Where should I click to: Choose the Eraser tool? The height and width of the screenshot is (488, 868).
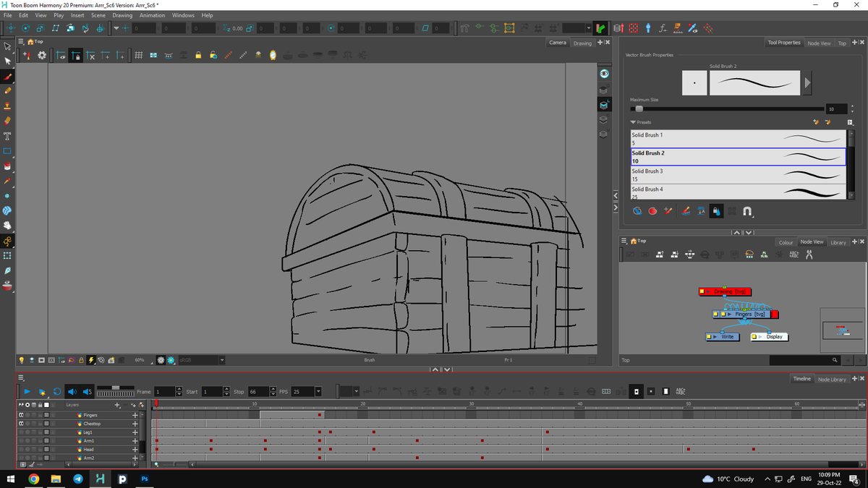tap(8, 121)
